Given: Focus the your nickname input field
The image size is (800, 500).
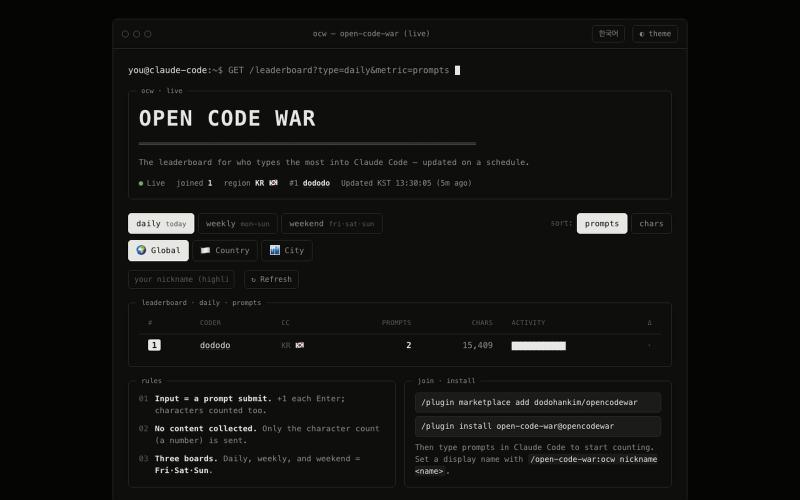Looking at the screenshot, I should [x=181, y=280].
